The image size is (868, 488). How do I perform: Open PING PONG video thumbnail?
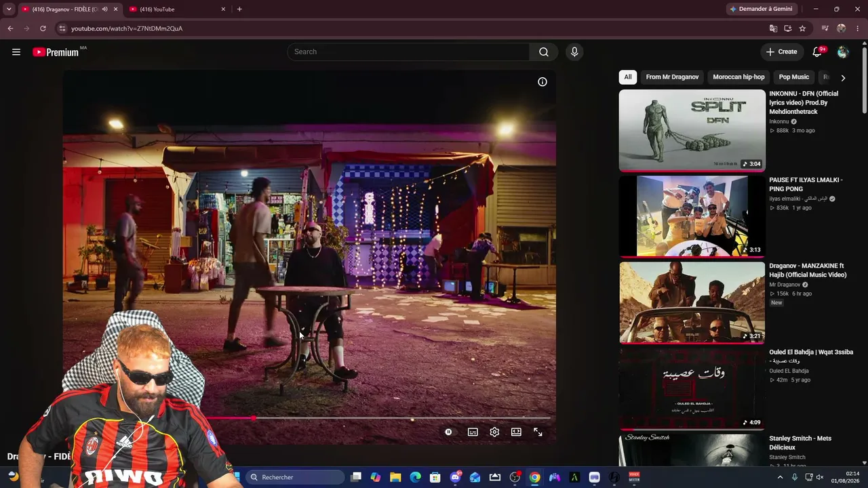tap(692, 217)
